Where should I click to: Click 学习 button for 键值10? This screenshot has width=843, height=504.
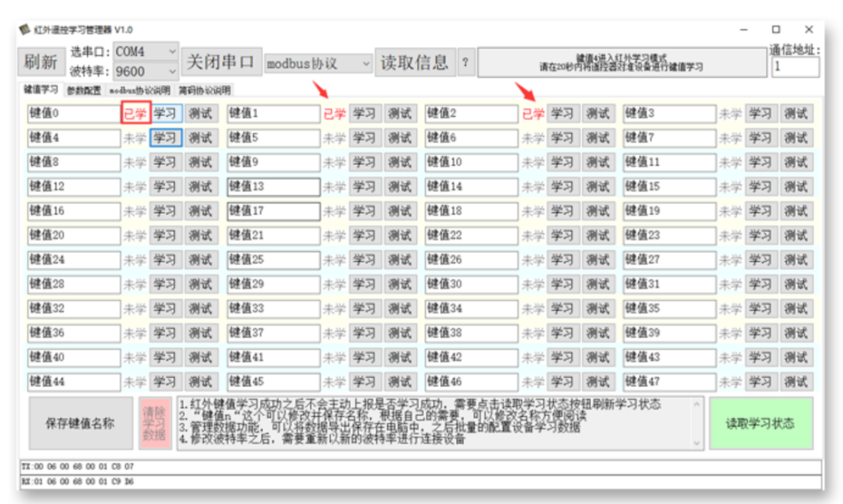pyautogui.click(x=563, y=162)
